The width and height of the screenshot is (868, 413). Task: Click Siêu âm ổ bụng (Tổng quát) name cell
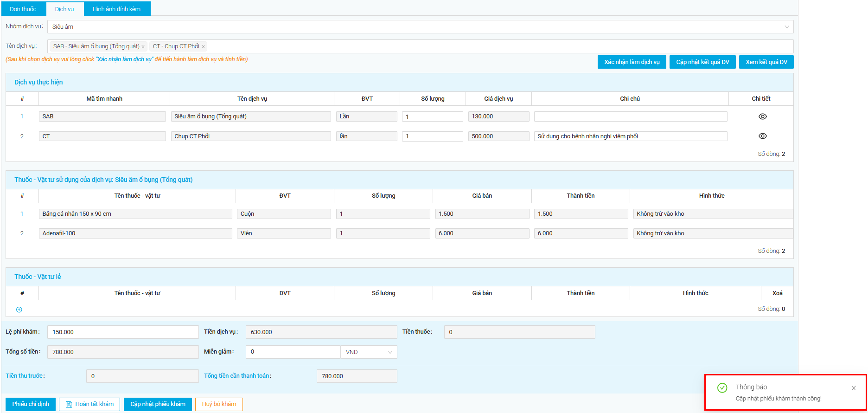(251, 116)
